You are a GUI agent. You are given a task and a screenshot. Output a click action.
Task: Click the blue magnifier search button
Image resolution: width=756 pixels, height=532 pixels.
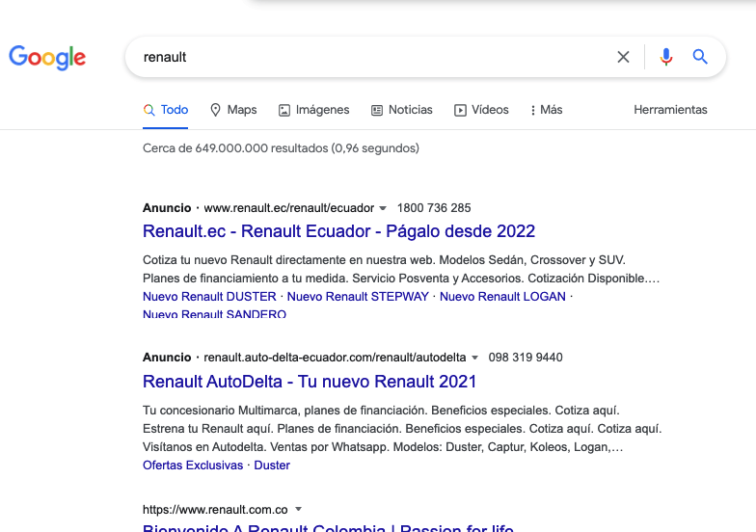(700, 57)
